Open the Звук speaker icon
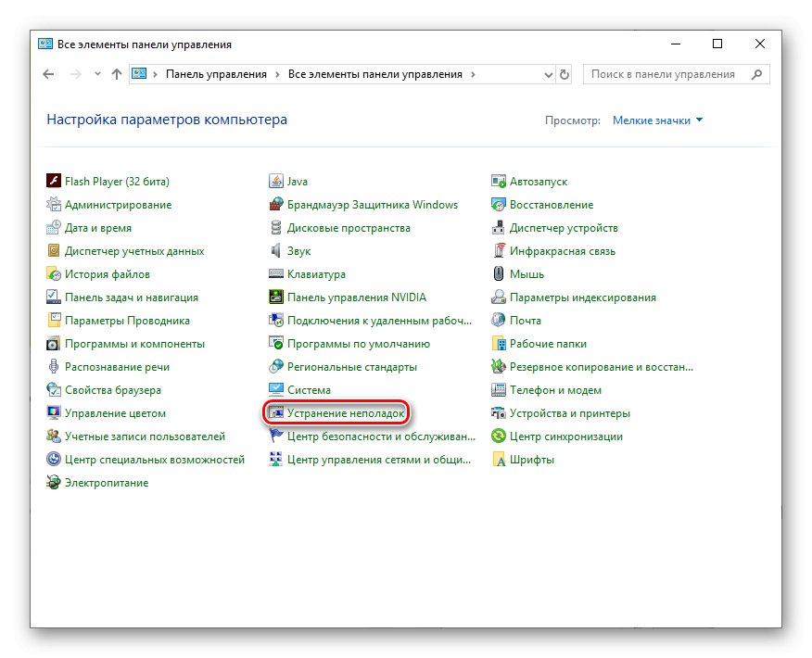Viewport: 812px width, 658px height. click(276, 251)
